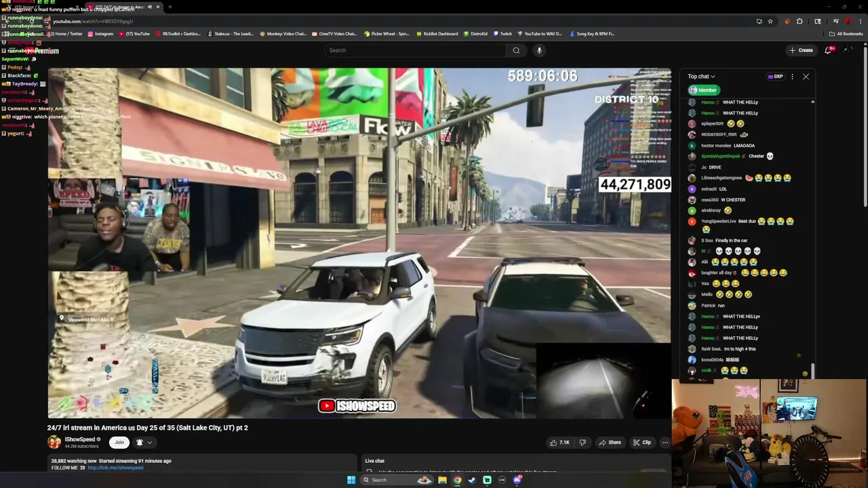Dislike the stream with thumbs down
The width and height of the screenshot is (868, 488).
coord(582,443)
